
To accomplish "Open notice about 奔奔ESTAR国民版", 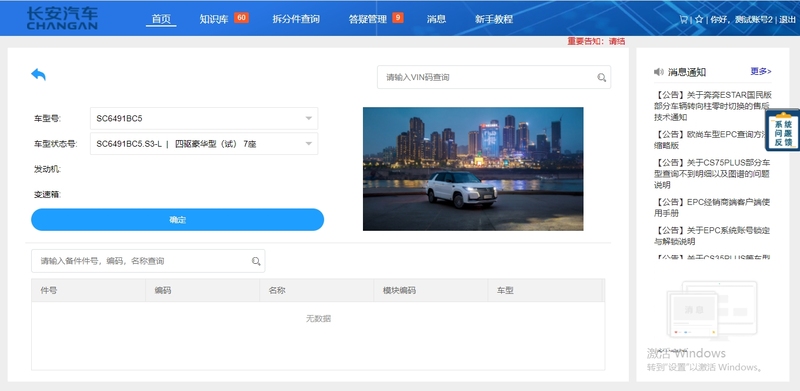I will pos(713,106).
